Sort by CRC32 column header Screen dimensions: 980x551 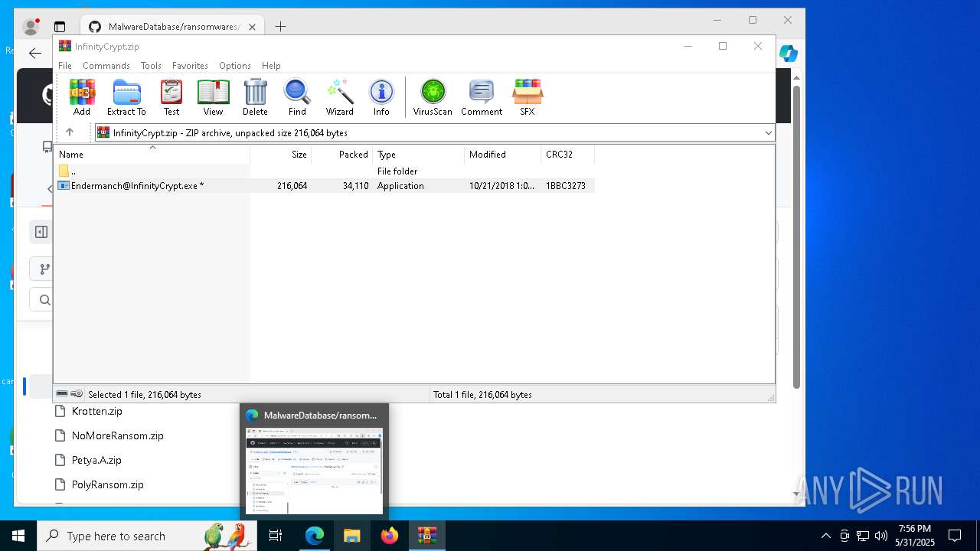click(568, 154)
